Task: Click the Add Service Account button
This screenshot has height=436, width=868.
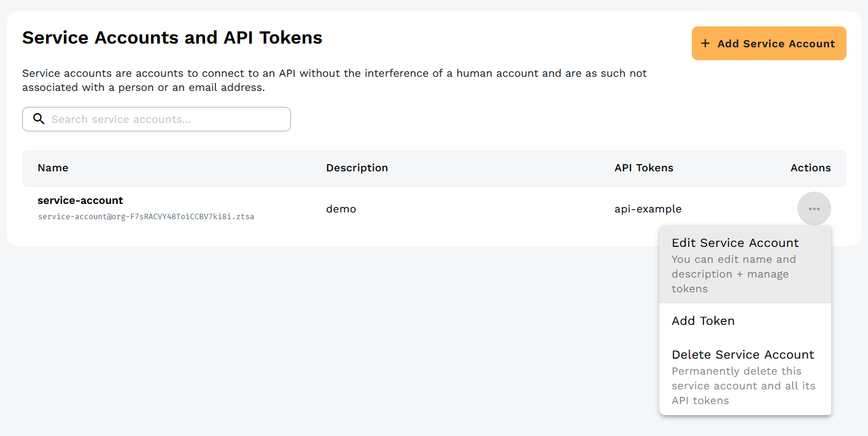Action: coord(769,44)
